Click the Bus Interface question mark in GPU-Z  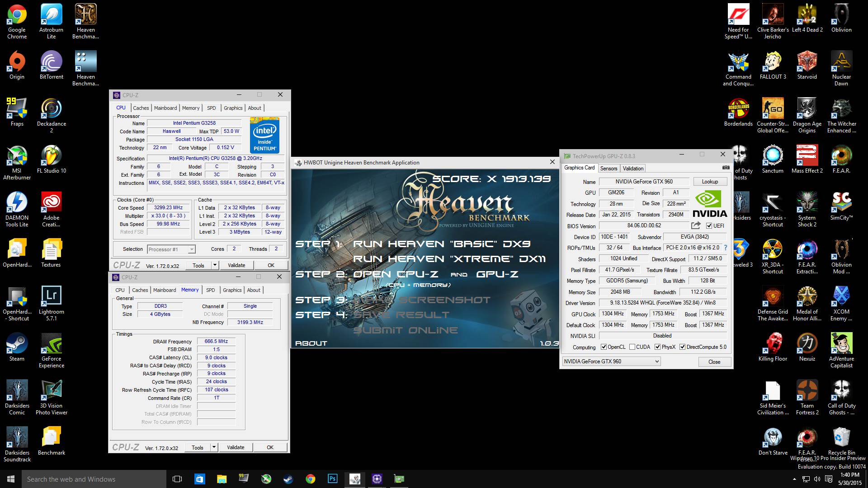(x=725, y=248)
